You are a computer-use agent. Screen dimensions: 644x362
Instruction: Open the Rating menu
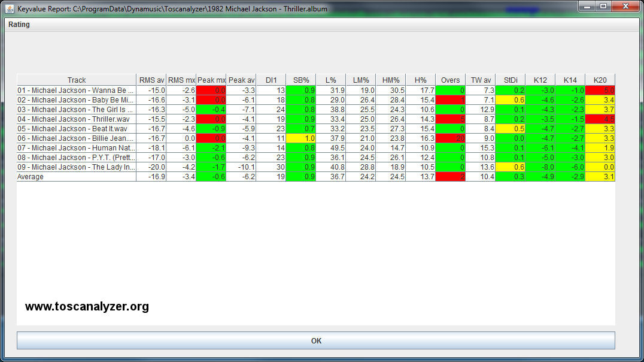click(x=19, y=24)
